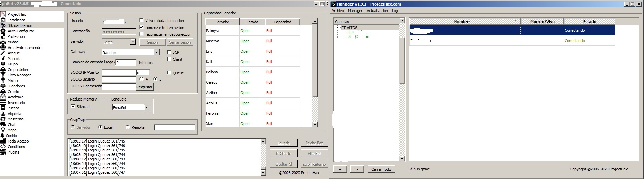Select the Chat speech bubble icon

(3, 125)
